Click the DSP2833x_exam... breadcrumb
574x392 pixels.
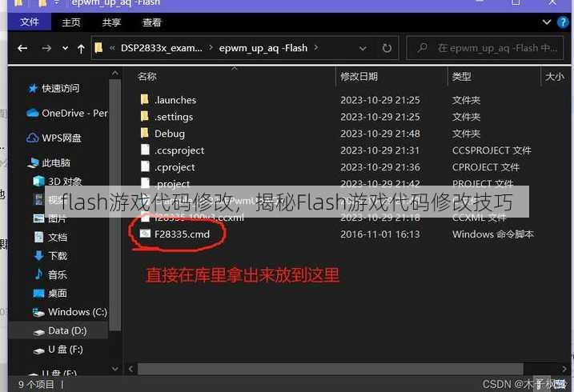coord(162,48)
